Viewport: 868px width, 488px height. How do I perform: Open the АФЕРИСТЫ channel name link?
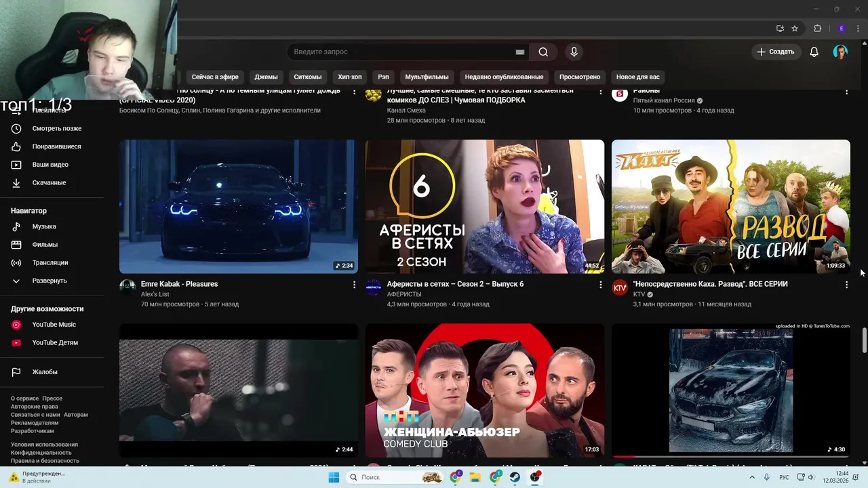pyautogui.click(x=404, y=294)
